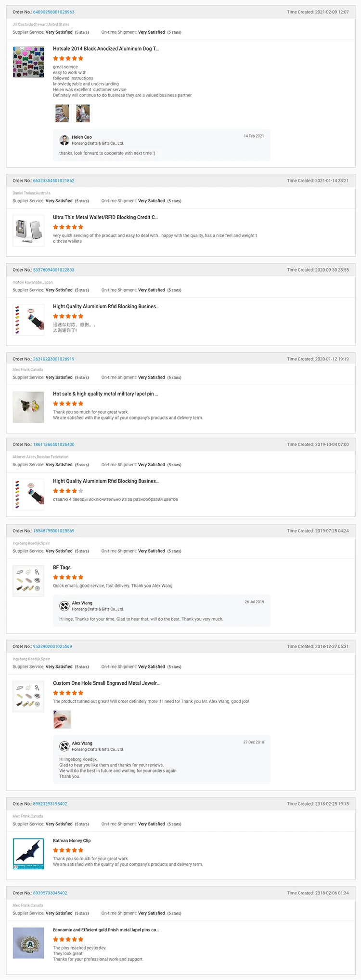The width and height of the screenshot is (361, 980).
Task: Click the BF Tags product thumbnail
Action: coord(28,581)
